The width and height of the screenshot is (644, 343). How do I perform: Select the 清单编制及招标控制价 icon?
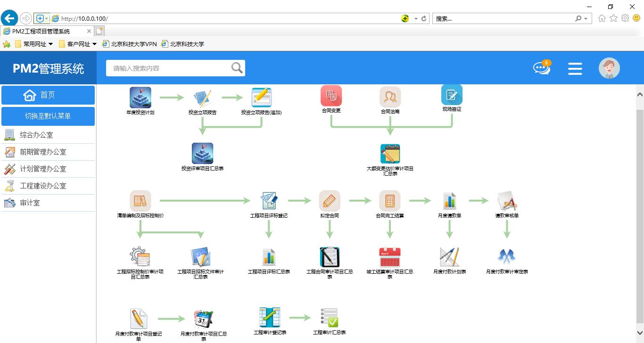click(140, 201)
